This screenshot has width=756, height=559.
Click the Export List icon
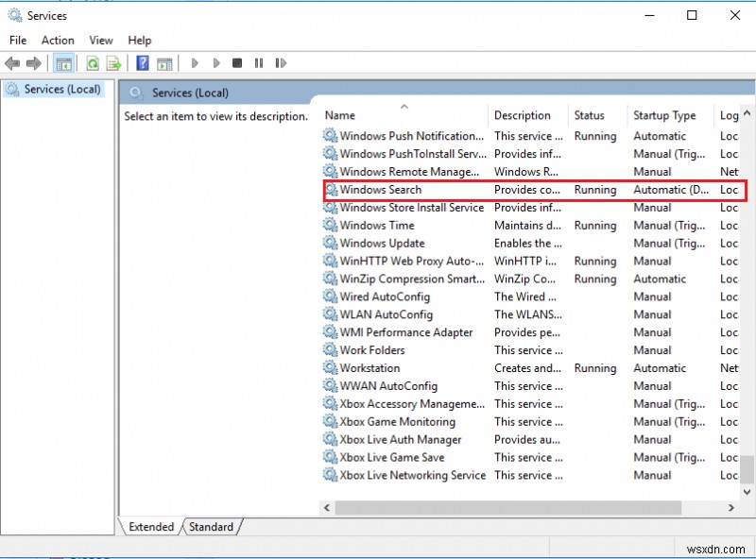[x=112, y=63]
